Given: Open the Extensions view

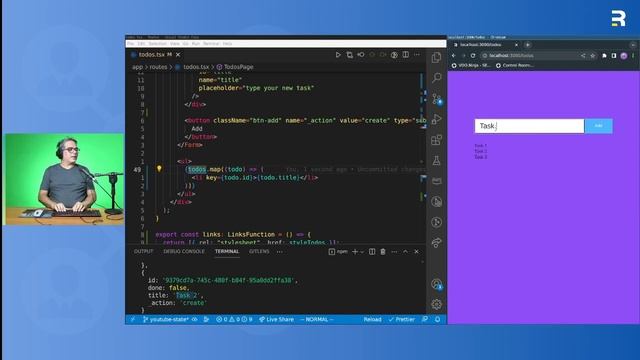Looking at the screenshot, I should click(x=436, y=140).
